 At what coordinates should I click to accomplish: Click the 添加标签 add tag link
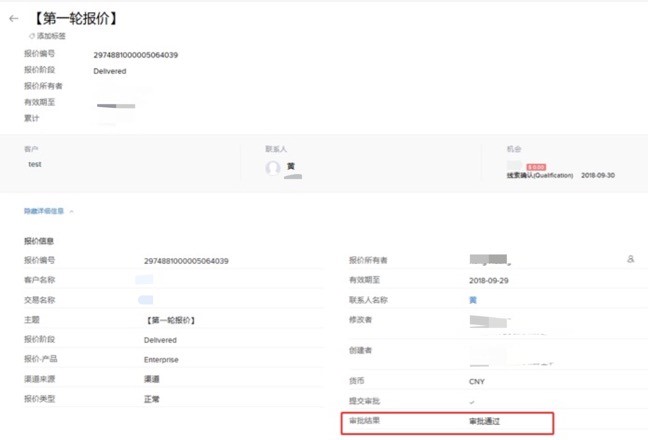(48, 36)
